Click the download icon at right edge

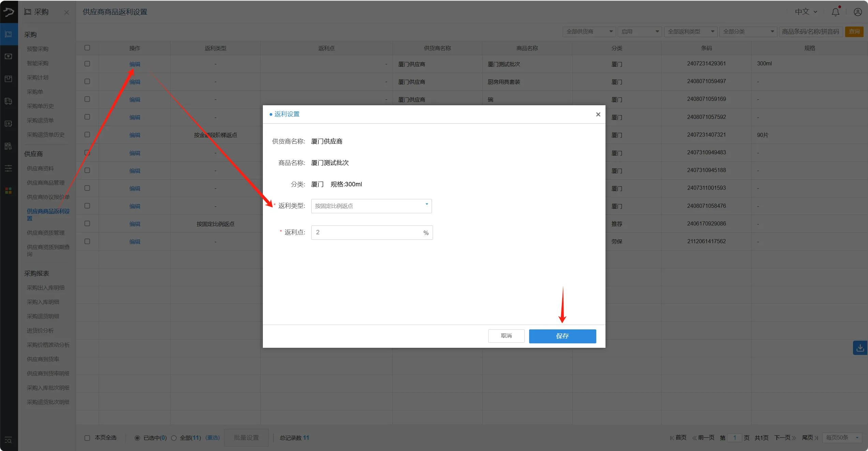[x=860, y=348]
